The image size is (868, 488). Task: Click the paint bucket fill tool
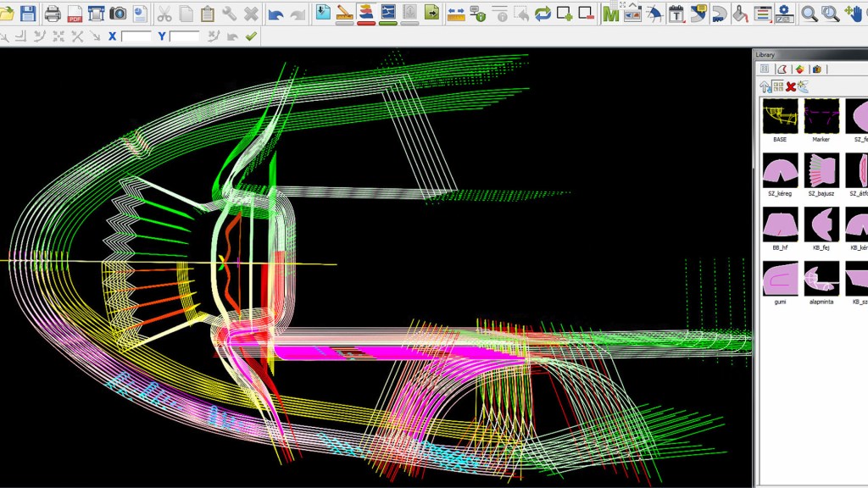pos(740,14)
